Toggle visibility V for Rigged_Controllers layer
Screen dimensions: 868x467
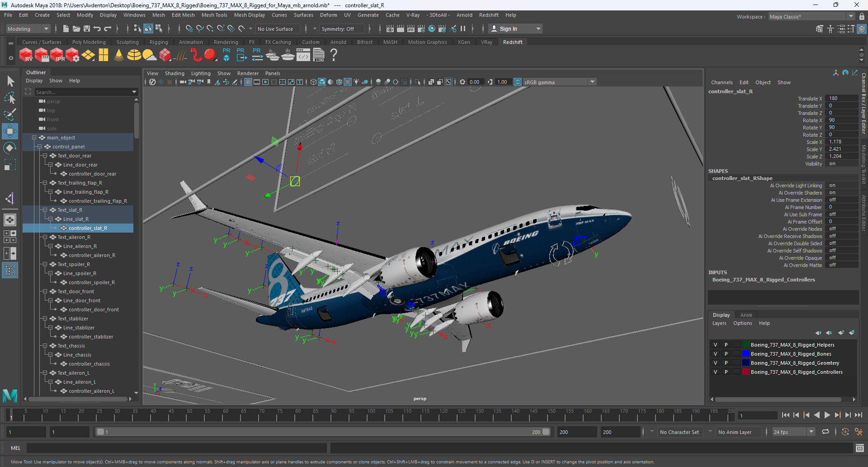[x=715, y=372]
